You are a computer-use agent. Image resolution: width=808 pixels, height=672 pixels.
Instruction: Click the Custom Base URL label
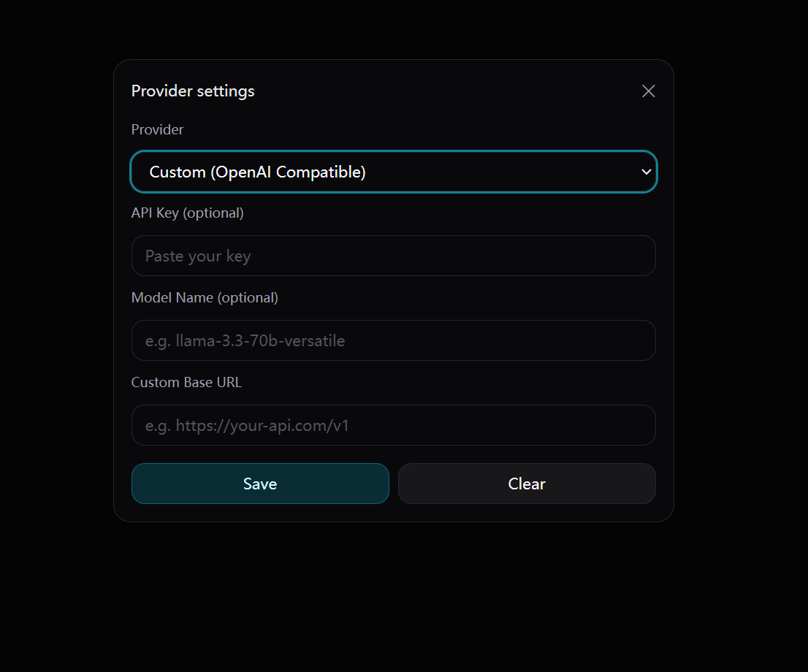point(186,382)
